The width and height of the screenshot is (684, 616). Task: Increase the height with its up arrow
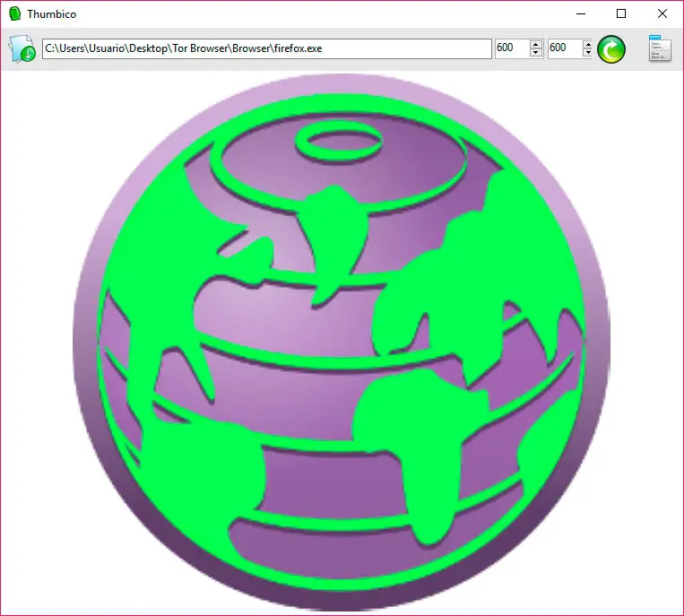(587, 44)
